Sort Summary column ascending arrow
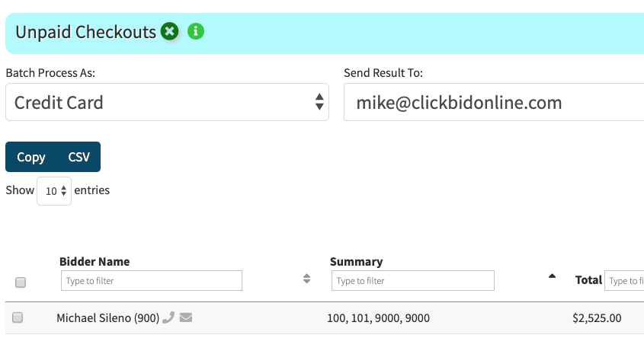The height and width of the screenshot is (354, 644). 552,276
